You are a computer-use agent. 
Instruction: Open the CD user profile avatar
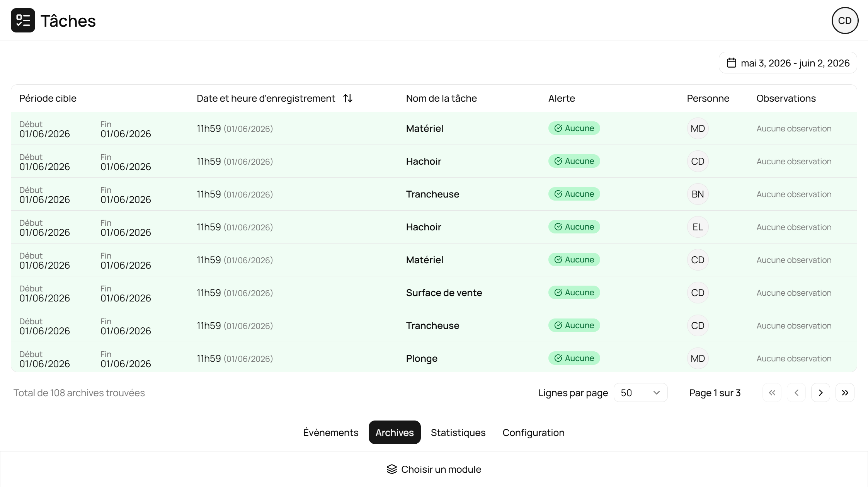pos(845,20)
